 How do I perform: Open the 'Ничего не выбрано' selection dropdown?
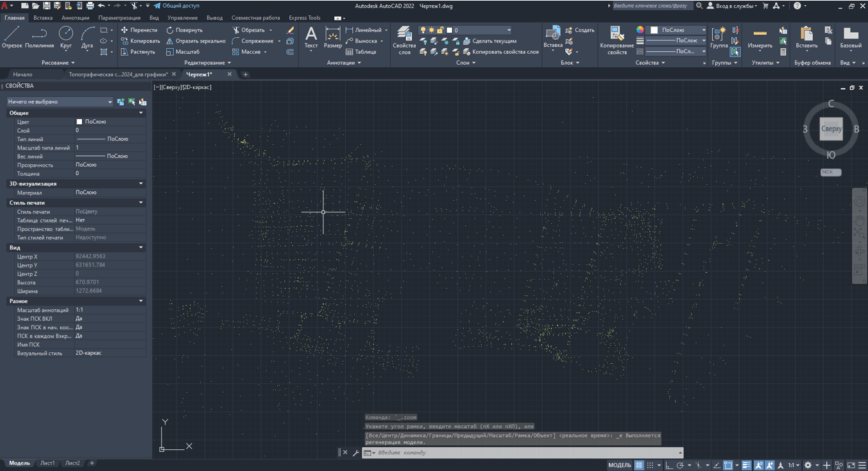point(60,101)
